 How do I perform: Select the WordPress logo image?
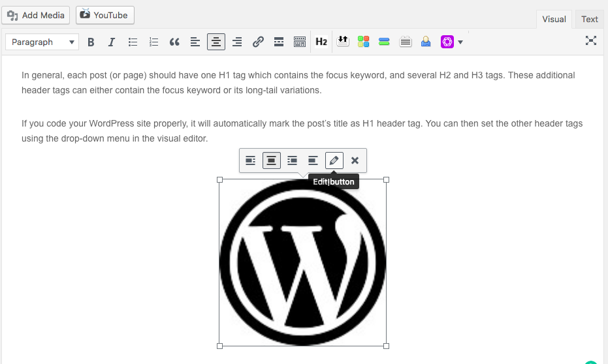303,263
